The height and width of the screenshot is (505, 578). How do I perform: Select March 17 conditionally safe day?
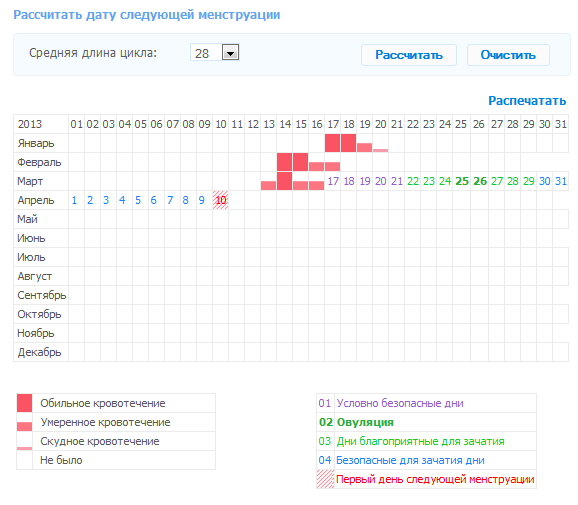click(x=333, y=181)
